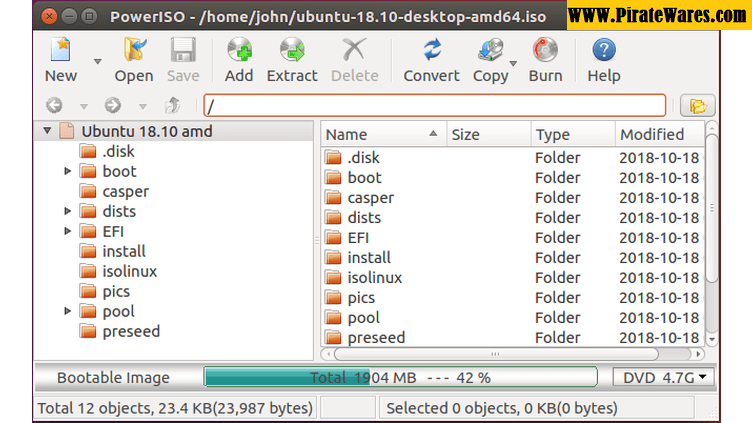Open the Back history dropdown arrow
This screenshot has height=423, width=752.
click(x=83, y=106)
